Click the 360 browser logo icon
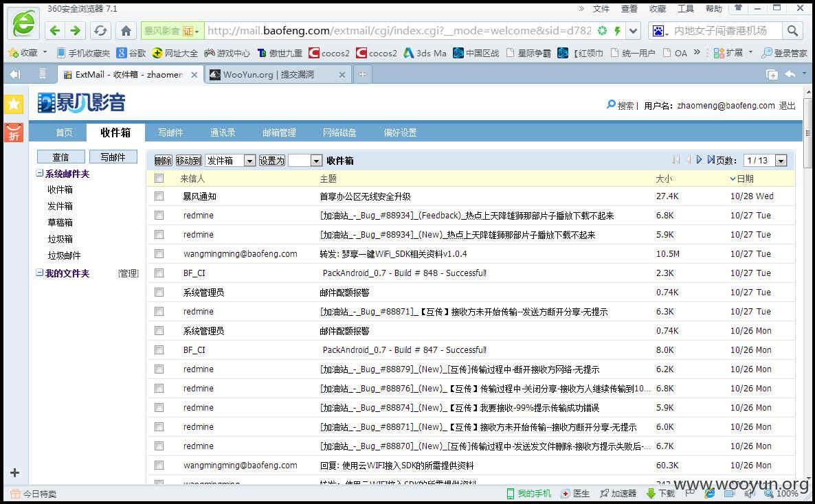 (x=23, y=24)
